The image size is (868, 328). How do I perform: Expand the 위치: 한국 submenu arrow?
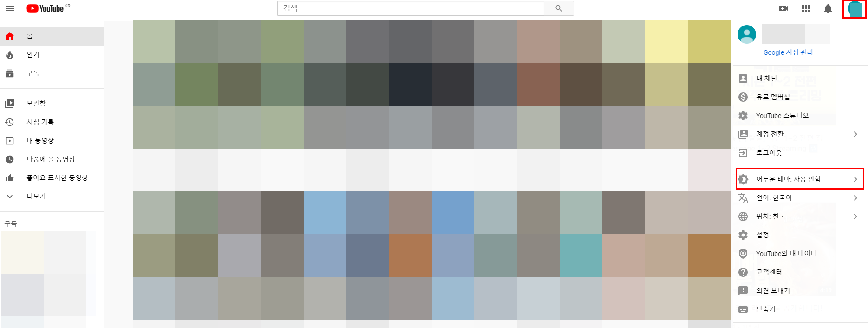855,216
